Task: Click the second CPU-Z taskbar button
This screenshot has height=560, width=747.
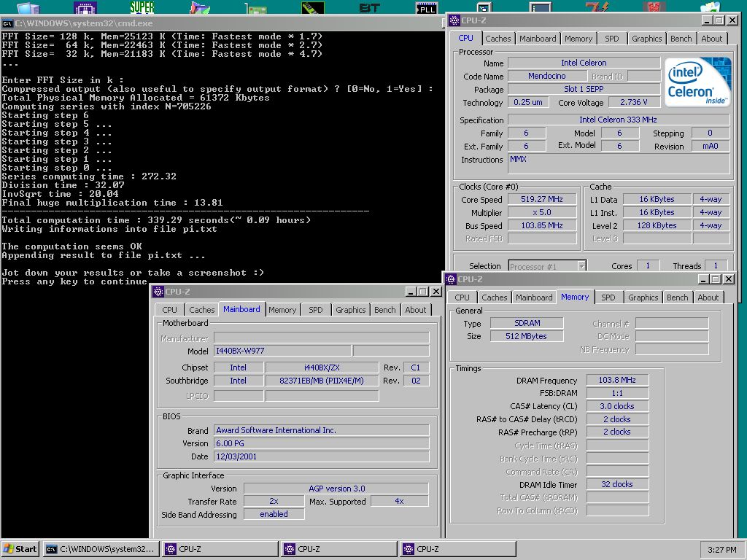Action: [x=338, y=549]
